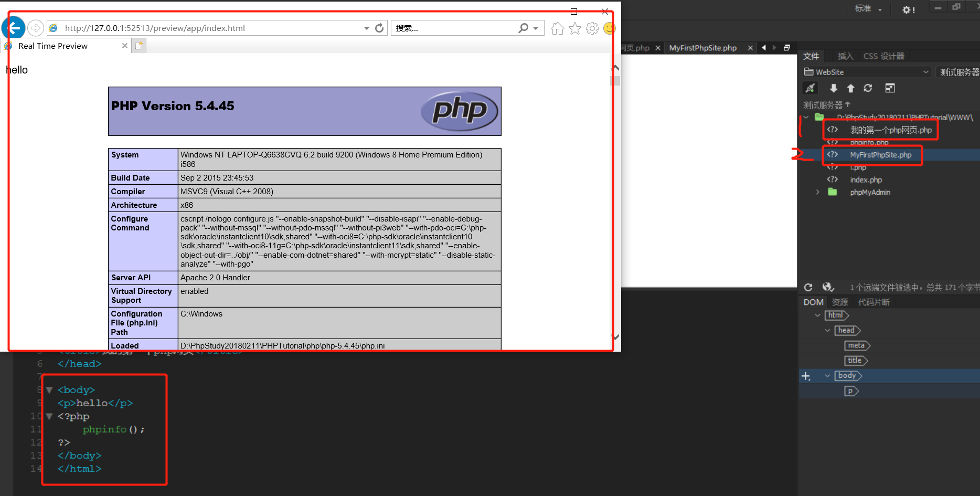This screenshot has width=980, height=496.
Task: Collapse the head node in DOM
Action: (827, 330)
